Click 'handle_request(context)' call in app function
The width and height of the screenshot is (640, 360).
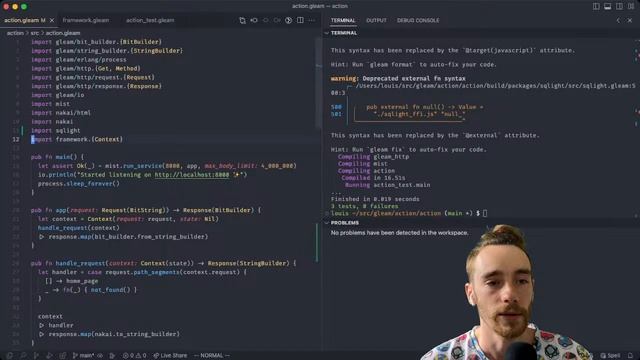[x=78, y=228]
